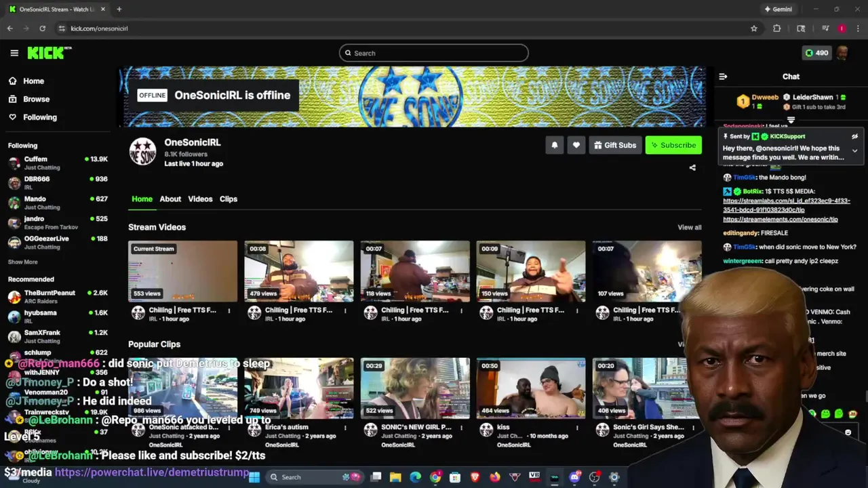Open the user profile avatar

coord(842,53)
